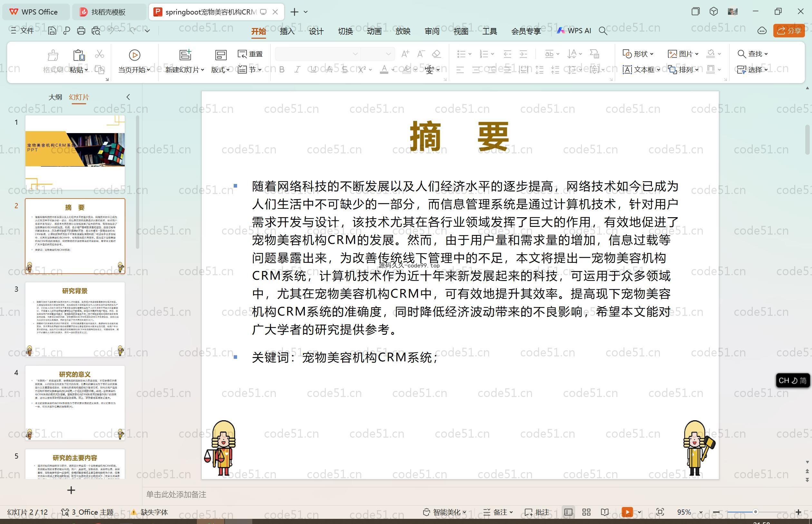Click the New Slide icon
The height and width of the screenshot is (524, 812).
tap(185, 55)
